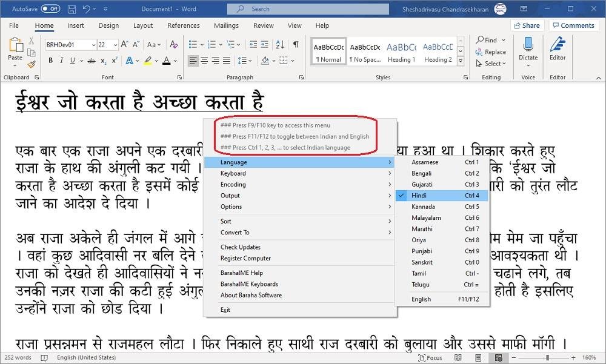
Task: Open the Comments pane button
Action: (573, 25)
